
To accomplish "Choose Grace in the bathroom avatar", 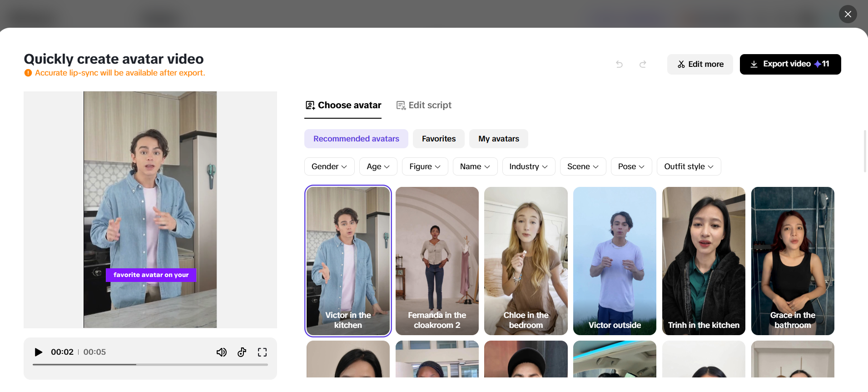I will (793, 261).
